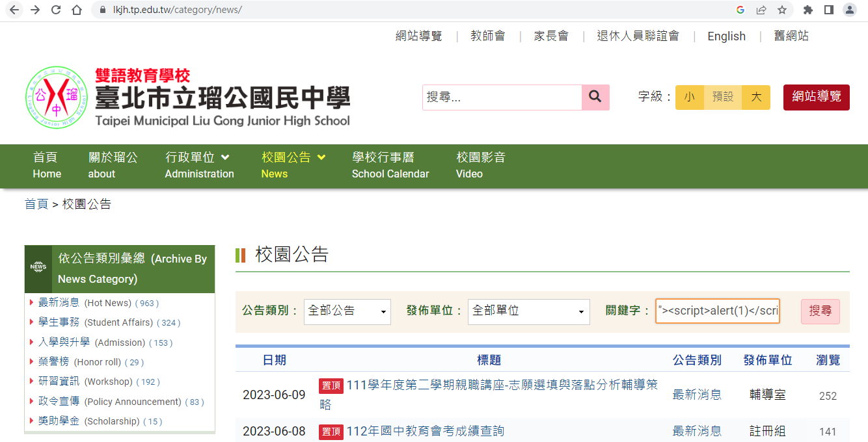Click the 瀏覽 column header
868x442 pixels.
click(x=828, y=360)
